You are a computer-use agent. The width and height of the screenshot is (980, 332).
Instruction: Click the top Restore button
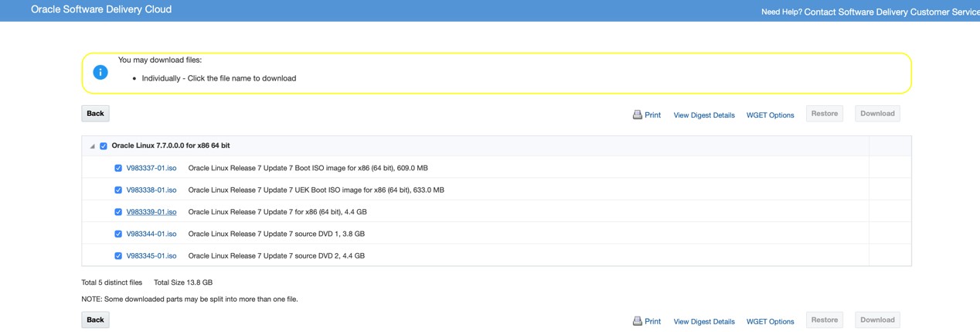point(825,114)
